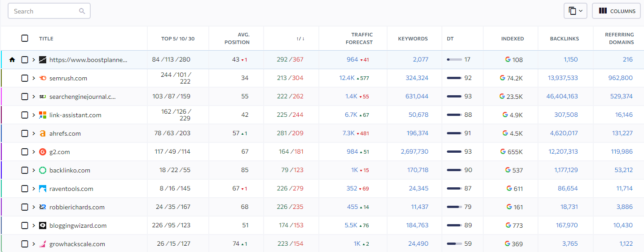This screenshot has width=644, height=252.
Task: Click Google icon in semrush.com indexed cell
Action: [x=503, y=78]
